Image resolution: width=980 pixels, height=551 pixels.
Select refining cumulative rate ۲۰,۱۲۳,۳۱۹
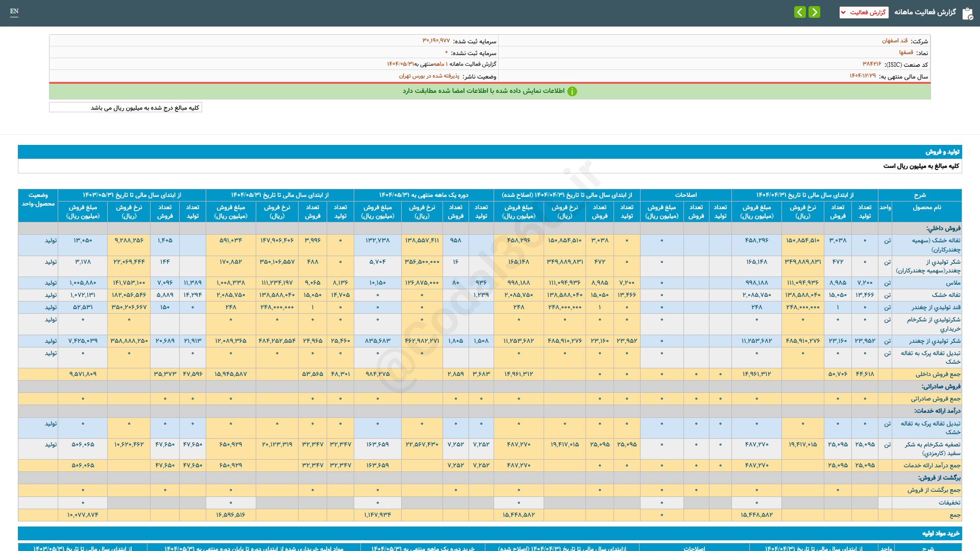pyautogui.click(x=277, y=444)
